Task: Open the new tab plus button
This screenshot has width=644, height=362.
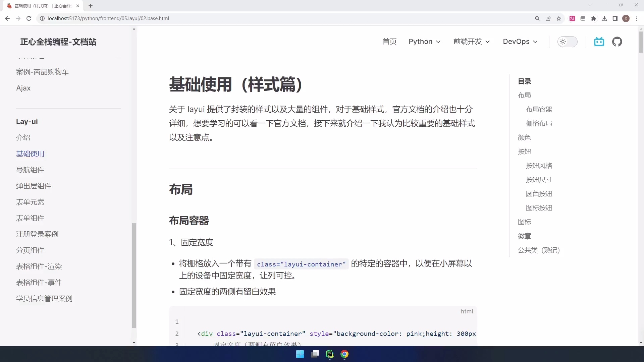Action: coord(91,6)
